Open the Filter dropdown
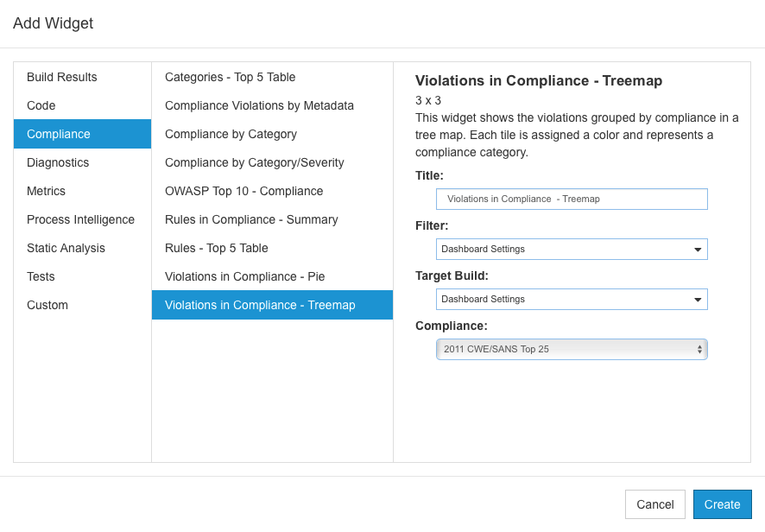 (x=572, y=250)
